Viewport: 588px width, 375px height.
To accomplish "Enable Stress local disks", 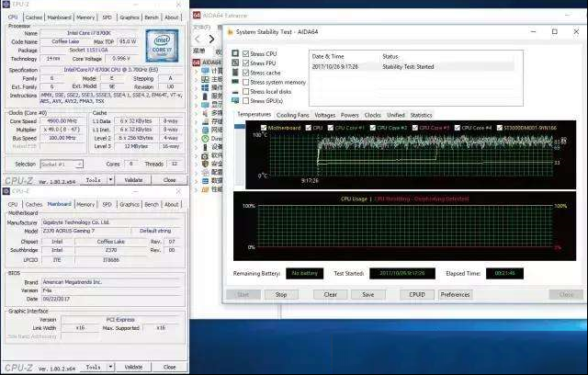I will [x=246, y=91].
